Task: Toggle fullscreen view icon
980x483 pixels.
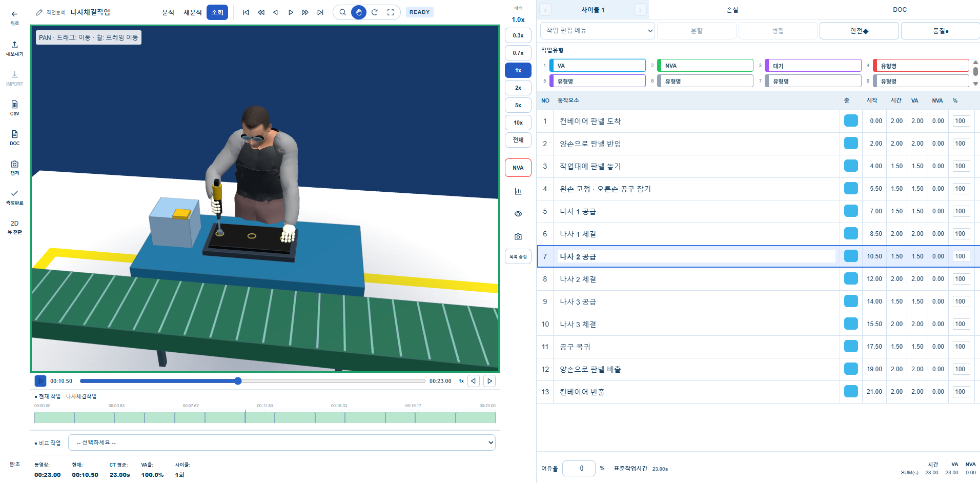Action: [x=391, y=12]
